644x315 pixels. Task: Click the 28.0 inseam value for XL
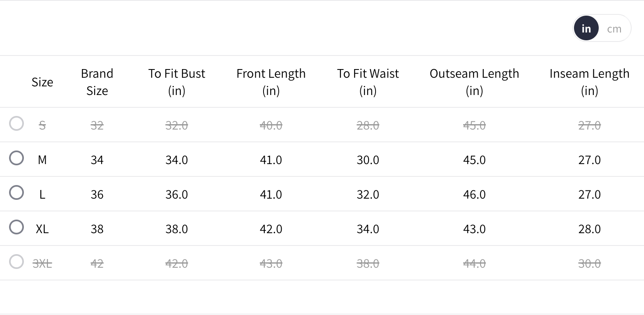pyautogui.click(x=589, y=229)
